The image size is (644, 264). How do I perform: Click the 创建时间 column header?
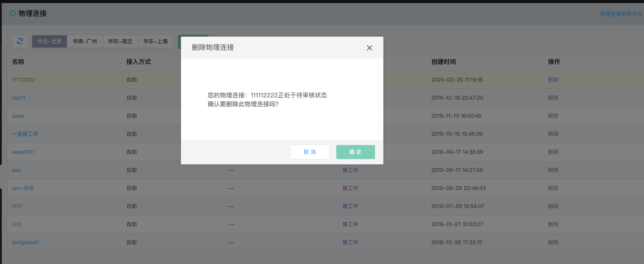[443, 62]
